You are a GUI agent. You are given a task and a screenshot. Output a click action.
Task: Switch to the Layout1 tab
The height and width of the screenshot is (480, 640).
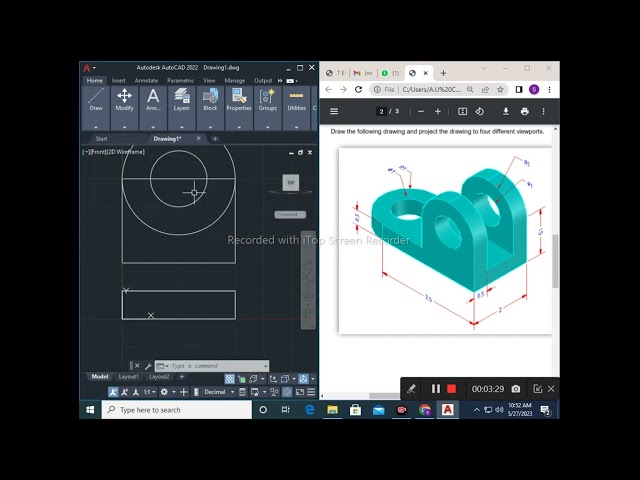click(x=129, y=377)
